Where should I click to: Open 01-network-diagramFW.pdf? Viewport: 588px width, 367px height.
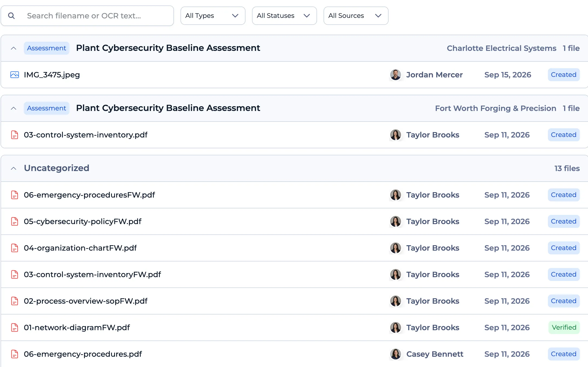coord(77,327)
